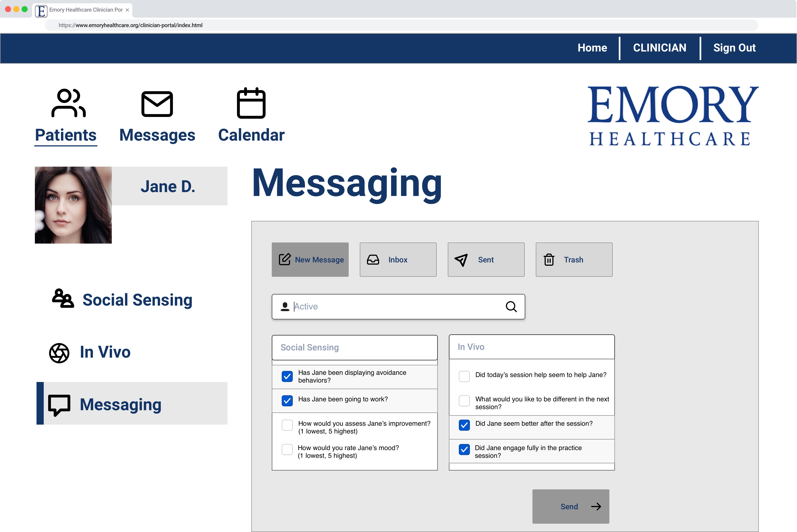The width and height of the screenshot is (797, 532).
Task: Open the Sent folder button
Action: point(486,260)
